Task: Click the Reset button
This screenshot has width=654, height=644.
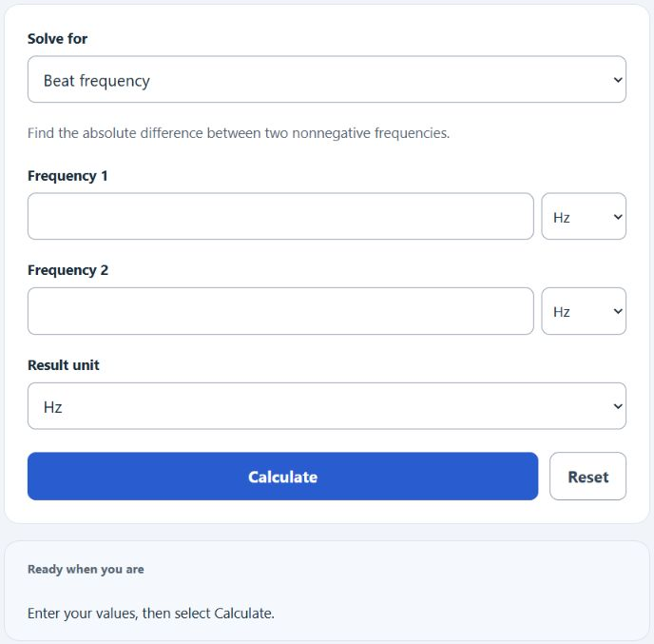Action: click(x=587, y=477)
